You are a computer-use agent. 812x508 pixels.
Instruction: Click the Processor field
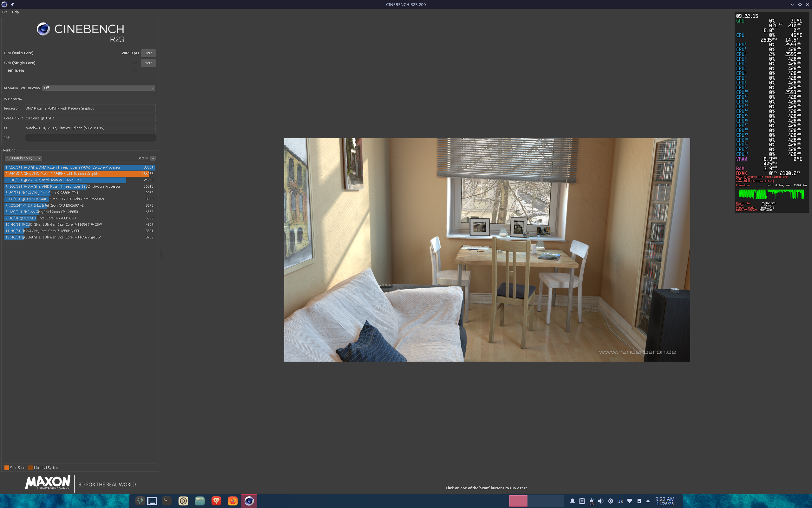(90, 108)
